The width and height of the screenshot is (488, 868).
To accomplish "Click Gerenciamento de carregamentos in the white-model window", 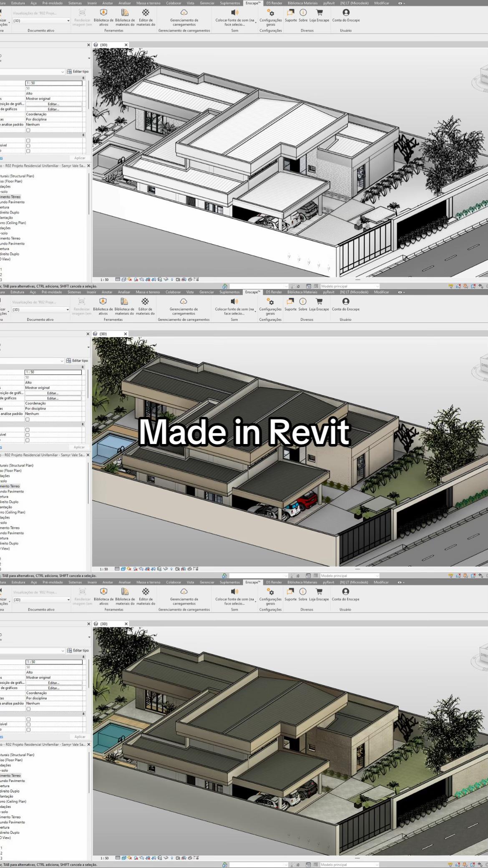I will pos(184,17).
